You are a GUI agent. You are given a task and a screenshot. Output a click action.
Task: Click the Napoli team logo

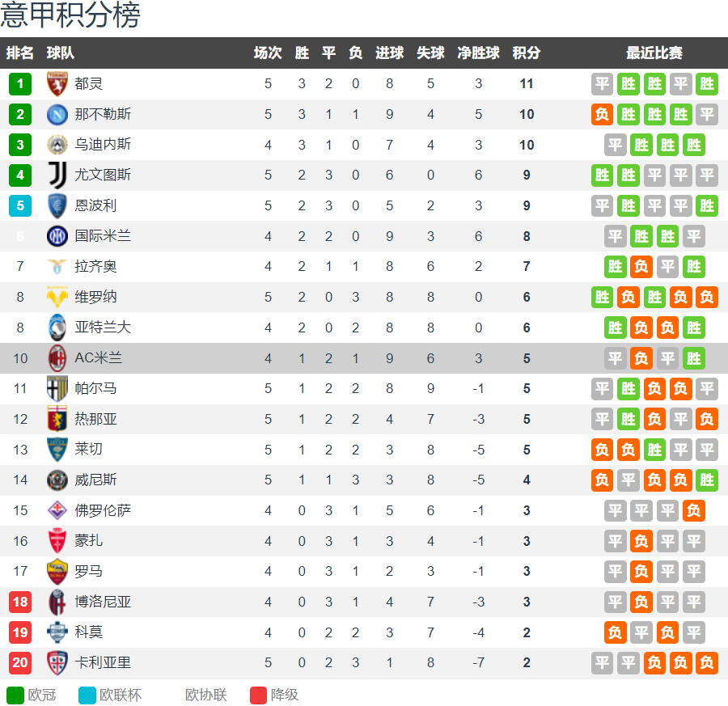57,114
